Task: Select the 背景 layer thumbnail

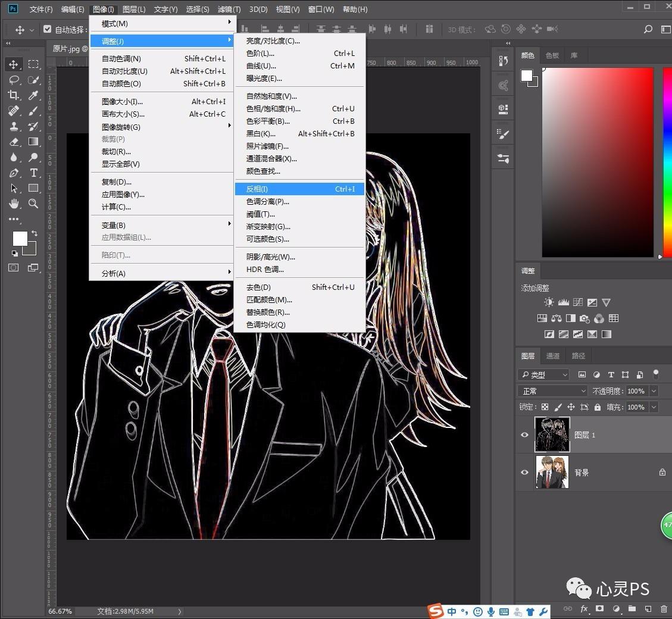Action: pos(552,473)
